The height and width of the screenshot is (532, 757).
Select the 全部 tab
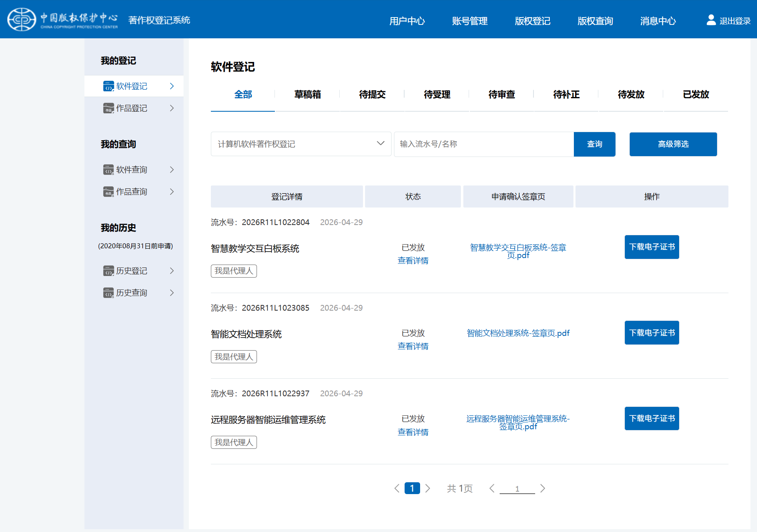point(243,95)
